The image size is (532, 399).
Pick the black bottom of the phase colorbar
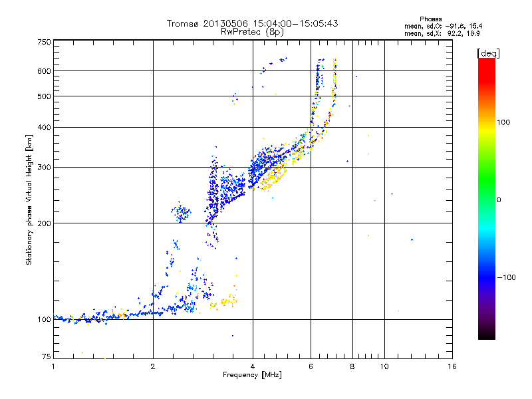tap(487, 336)
